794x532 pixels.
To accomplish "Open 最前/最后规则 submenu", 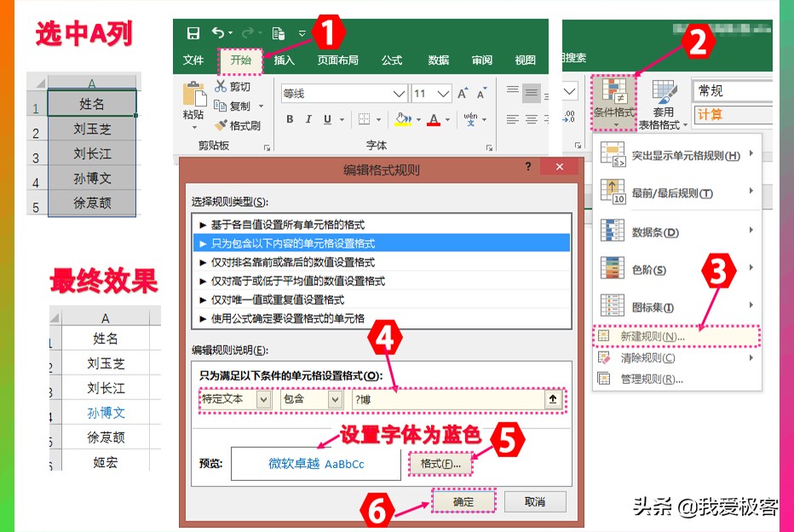I will point(677,192).
